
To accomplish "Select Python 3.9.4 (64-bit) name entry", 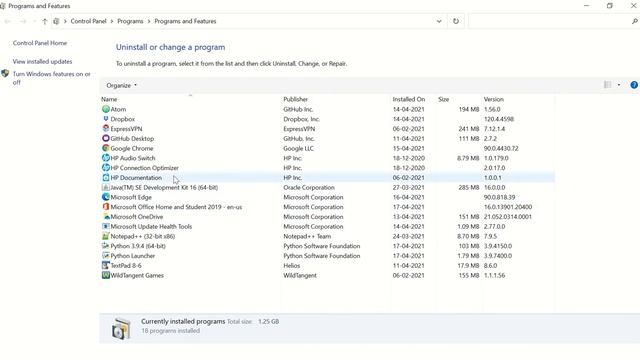I will (x=138, y=246).
